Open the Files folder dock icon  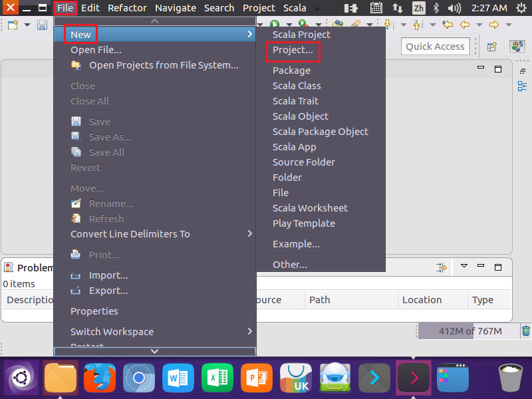[x=61, y=378]
